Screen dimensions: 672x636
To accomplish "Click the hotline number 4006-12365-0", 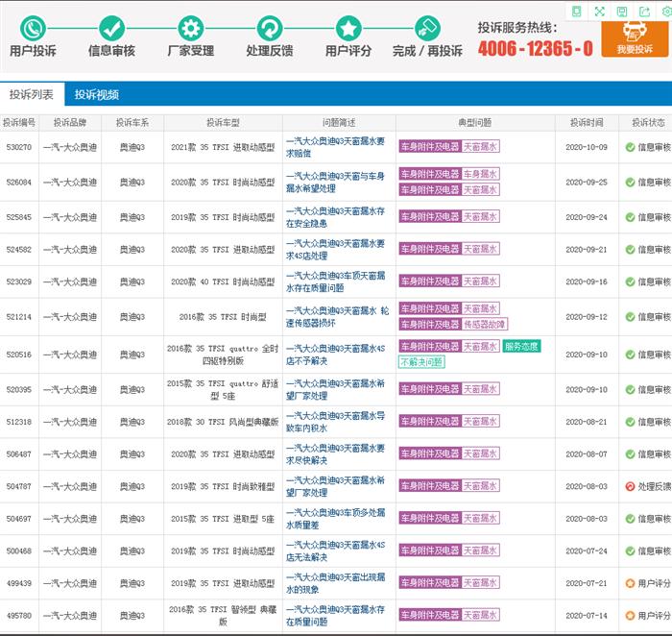I will coord(536,48).
